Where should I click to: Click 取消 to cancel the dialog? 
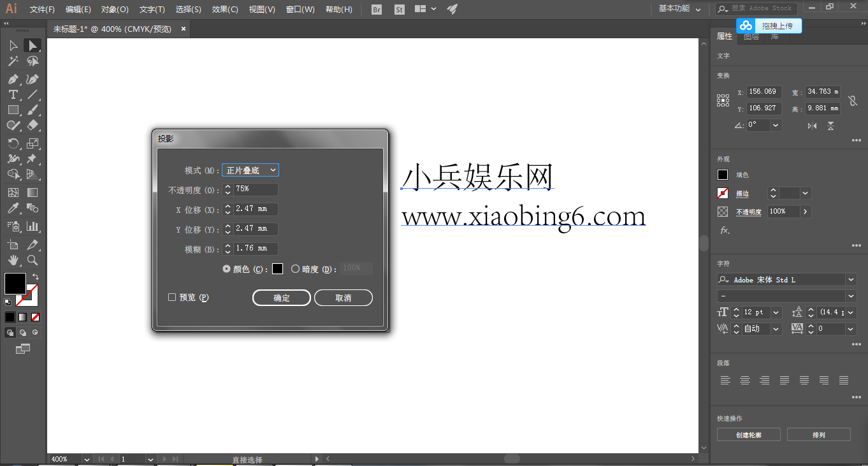coord(344,298)
